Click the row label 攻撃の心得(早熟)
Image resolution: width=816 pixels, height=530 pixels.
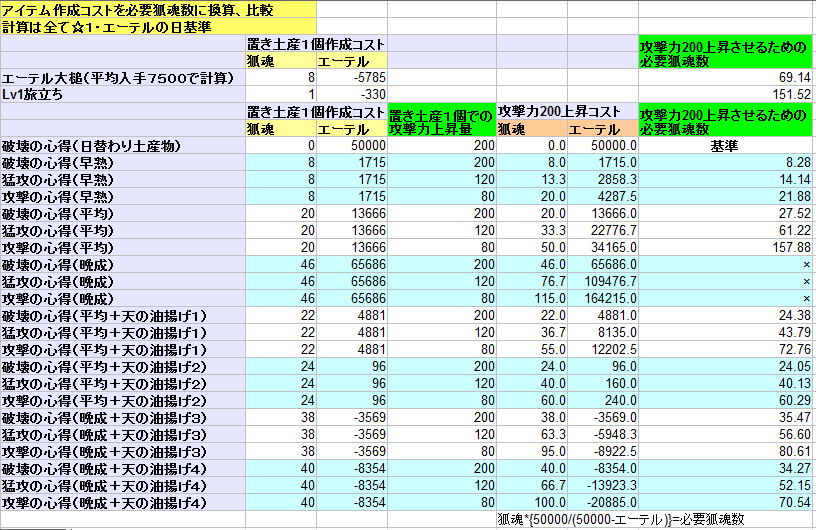coord(123,196)
